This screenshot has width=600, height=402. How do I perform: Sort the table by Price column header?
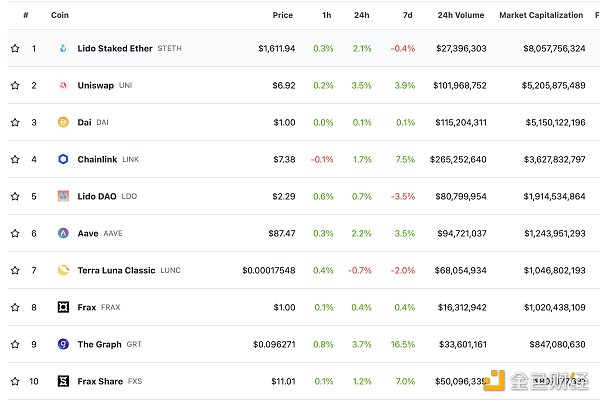(282, 16)
